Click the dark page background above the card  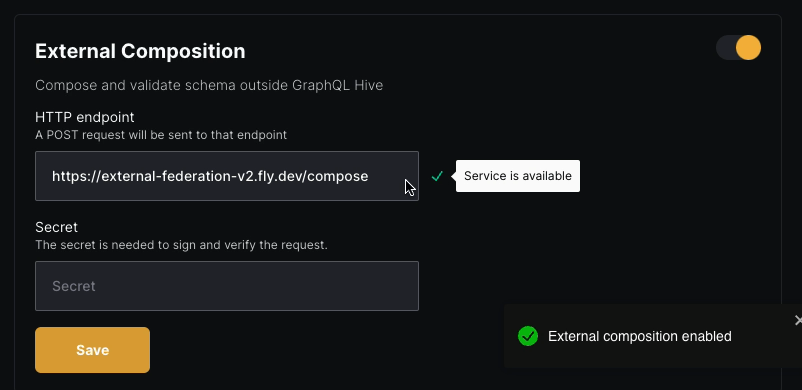[401, 6]
